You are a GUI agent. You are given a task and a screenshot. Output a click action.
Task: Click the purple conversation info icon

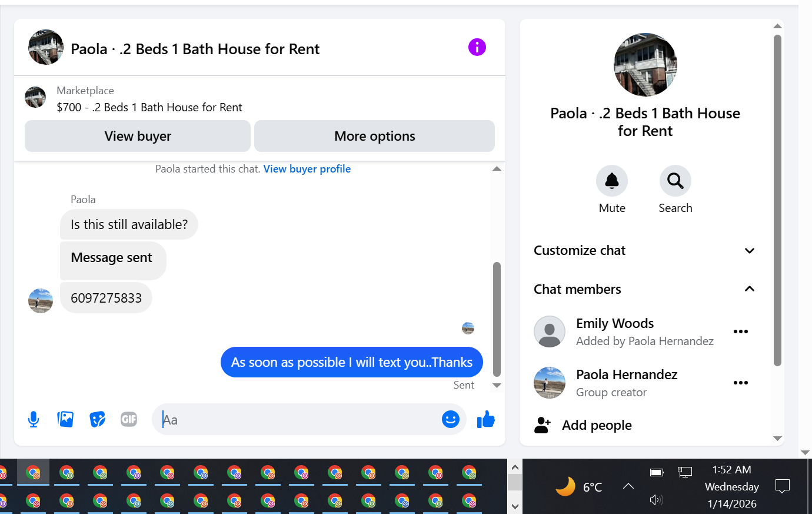477,47
